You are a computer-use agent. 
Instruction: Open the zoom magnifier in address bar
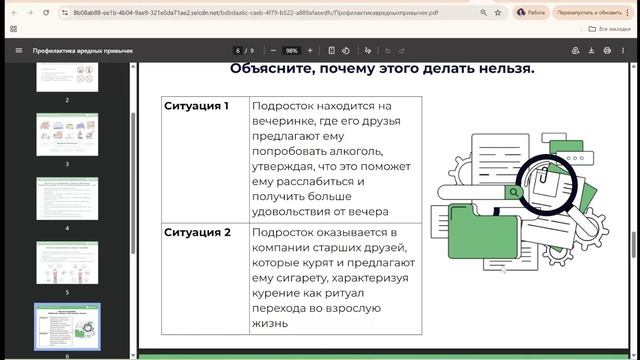484,13
